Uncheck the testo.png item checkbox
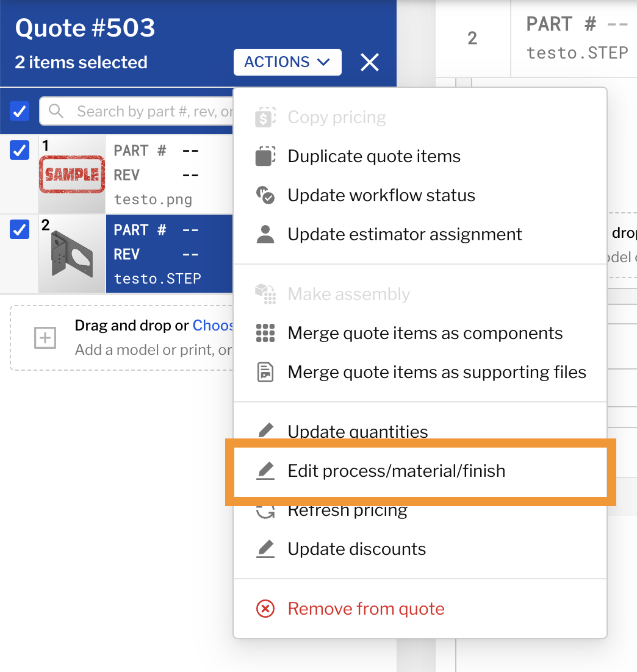The height and width of the screenshot is (672, 637). (20, 150)
